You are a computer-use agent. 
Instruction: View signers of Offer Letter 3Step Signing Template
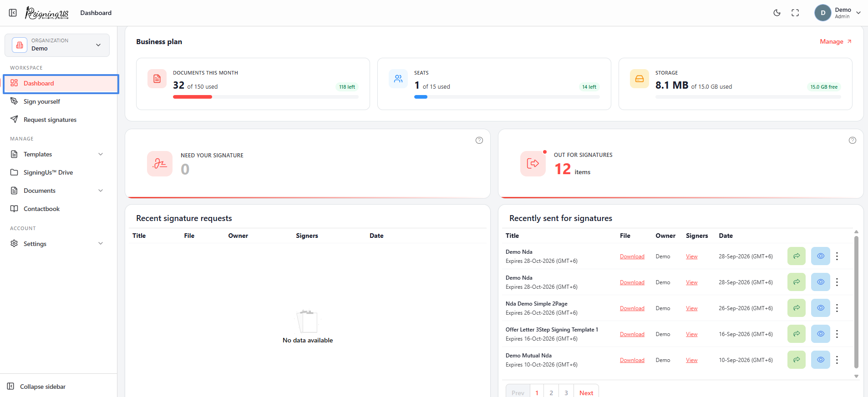pos(692,334)
